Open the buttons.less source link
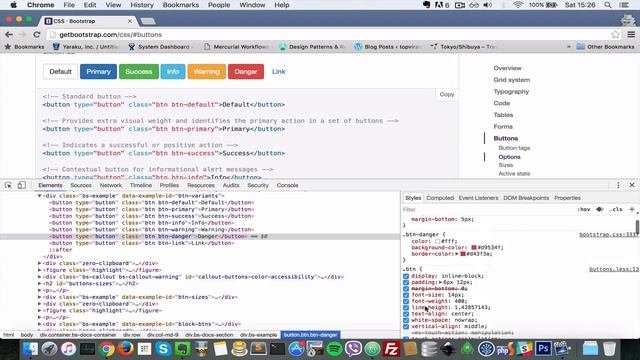This screenshot has height=360, width=640. (613, 269)
